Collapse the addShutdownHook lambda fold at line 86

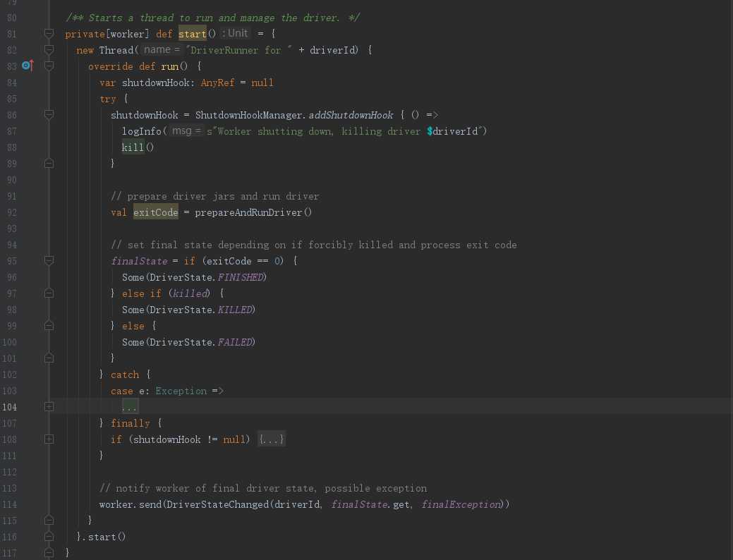49,114
